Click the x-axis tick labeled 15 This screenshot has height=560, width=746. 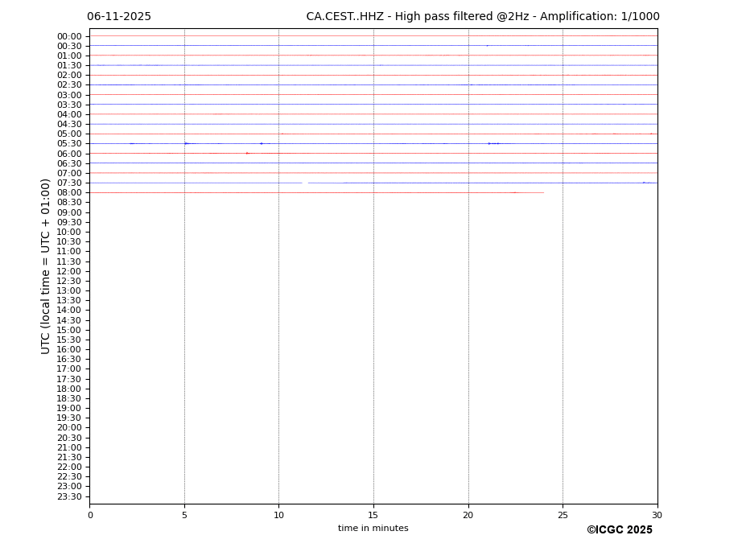click(x=373, y=515)
